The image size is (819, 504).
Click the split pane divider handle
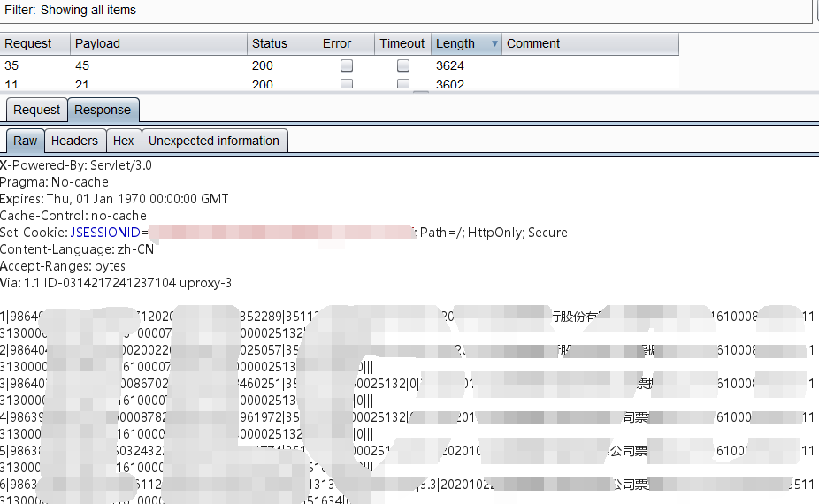pos(421,91)
